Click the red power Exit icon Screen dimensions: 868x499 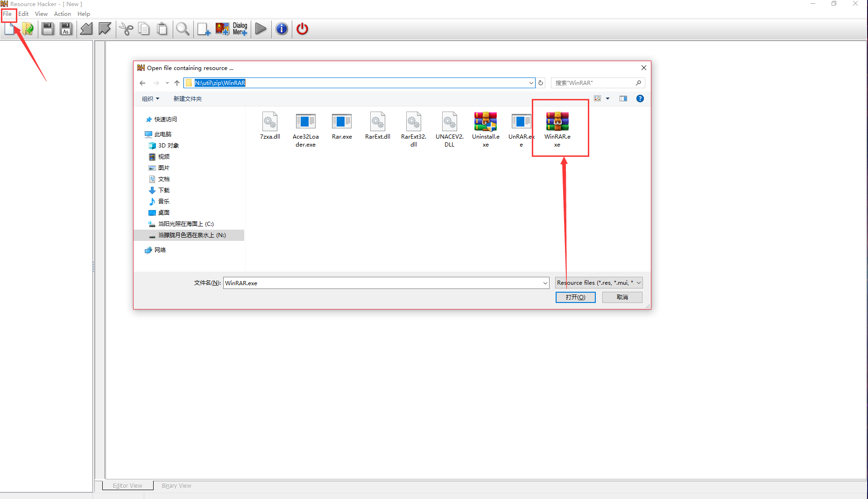[302, 29]
